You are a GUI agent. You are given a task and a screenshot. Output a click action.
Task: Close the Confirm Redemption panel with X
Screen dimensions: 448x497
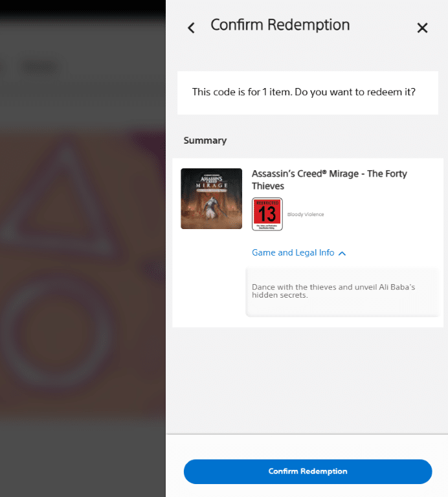pyautogui.click(x=422, y=28)
